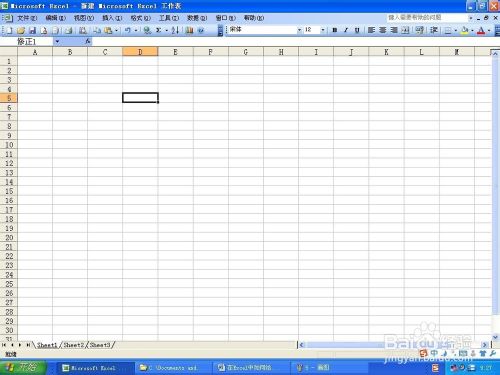Click the vertical scrollbar up arrow

pyautogui.click(x=495, y=53)
